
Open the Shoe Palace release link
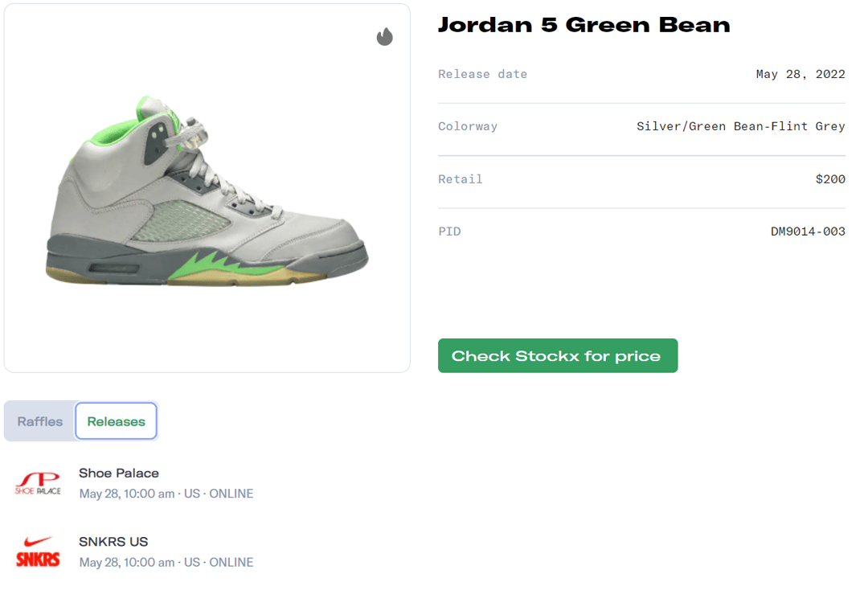click(119, 473)
